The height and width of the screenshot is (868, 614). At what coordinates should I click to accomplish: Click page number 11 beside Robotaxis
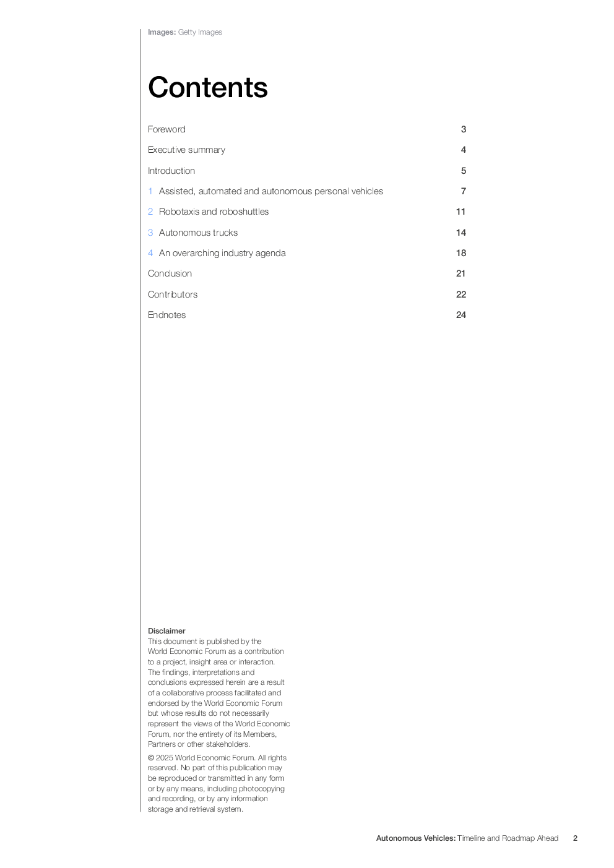[x=460, y=212]
